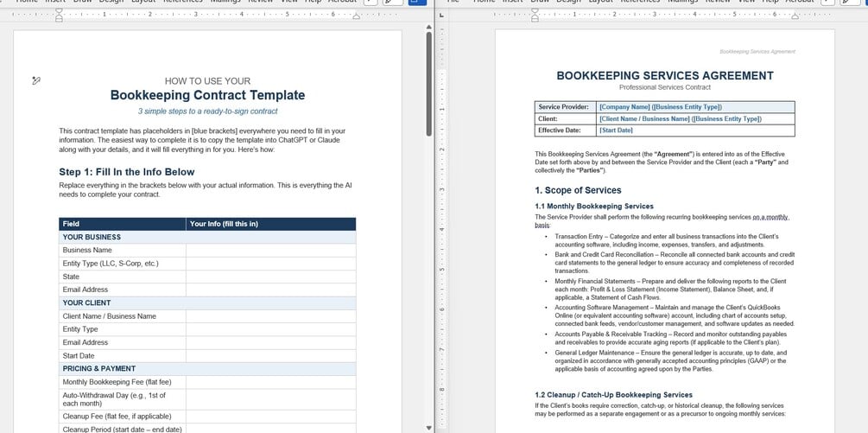Click first-line indent marker on right window ruler
Viewport: 868px width, 433px height.
(535, 11)
